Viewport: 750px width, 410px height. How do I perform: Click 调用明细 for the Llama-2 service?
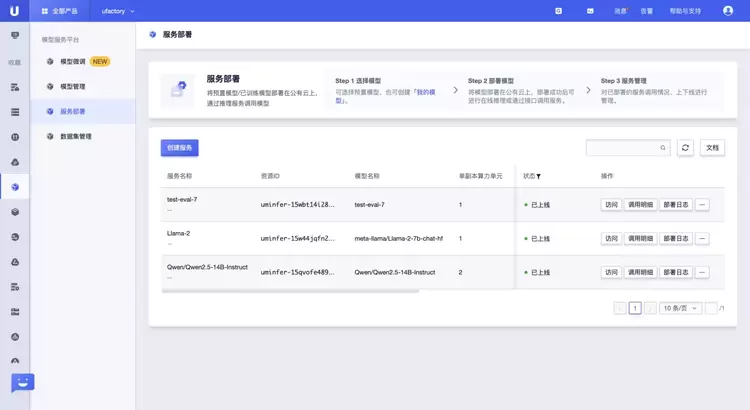[640, 239]
